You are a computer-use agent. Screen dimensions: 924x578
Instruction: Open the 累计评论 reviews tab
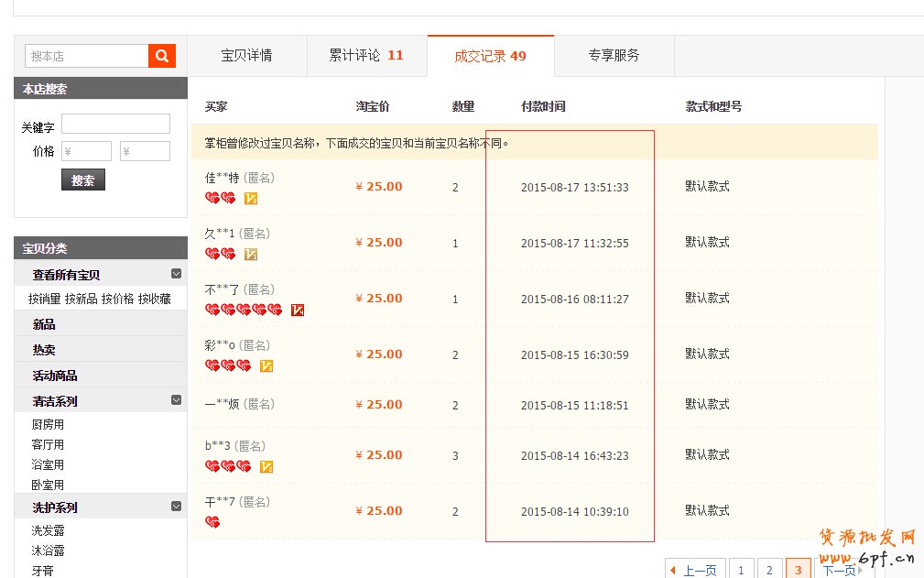click(x=366, y=56)
